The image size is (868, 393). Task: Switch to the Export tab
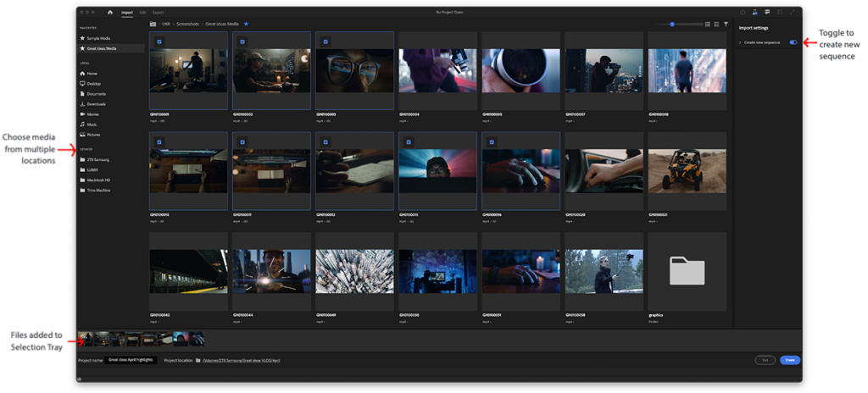(159, 12)
